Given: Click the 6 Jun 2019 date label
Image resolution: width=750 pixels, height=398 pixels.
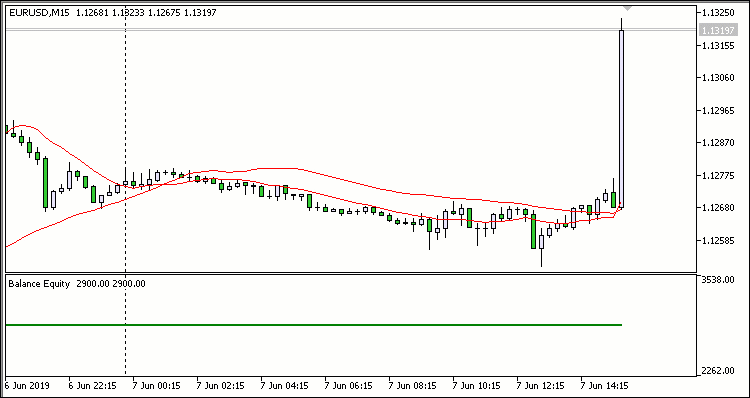Looking at the screenshot, I should [x=27, y=385].
